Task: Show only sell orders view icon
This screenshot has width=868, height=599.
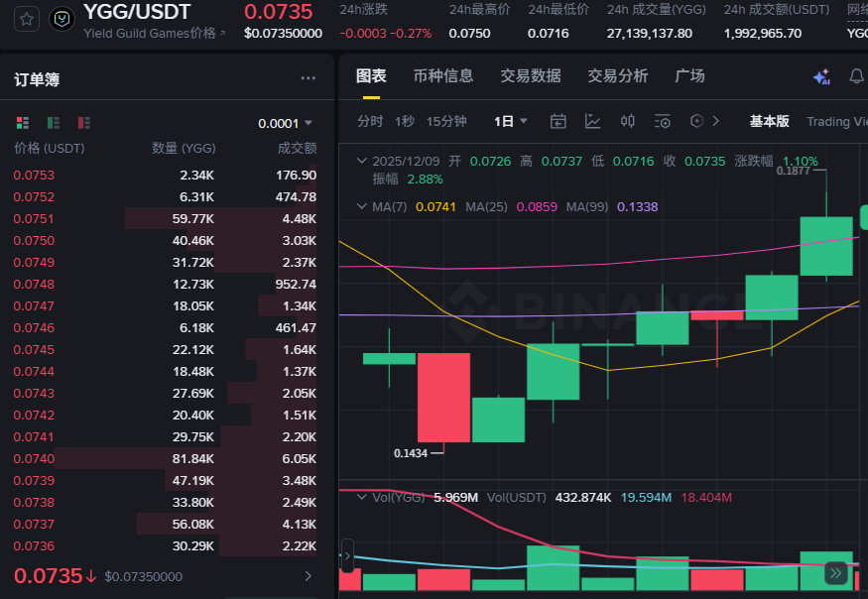Action: [x=84, y=122]
